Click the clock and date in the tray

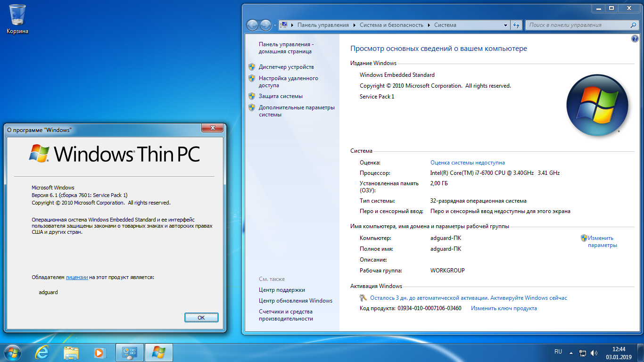(x=619, y=353)
